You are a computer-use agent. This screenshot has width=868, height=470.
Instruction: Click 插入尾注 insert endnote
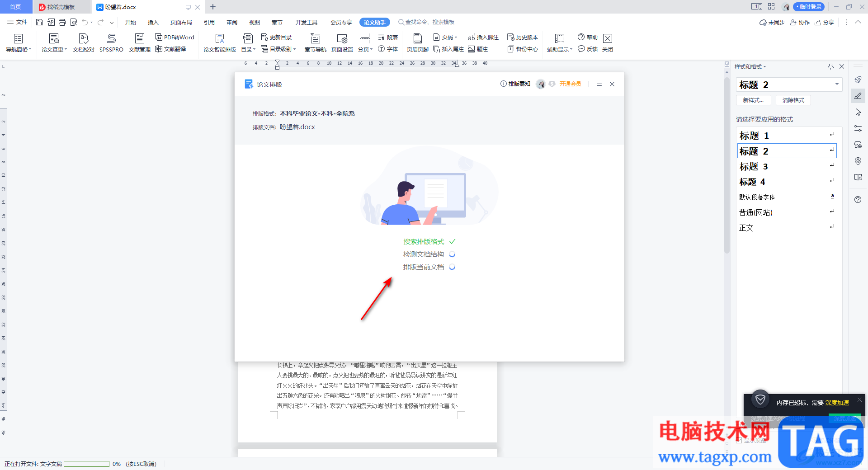(448, 49)
